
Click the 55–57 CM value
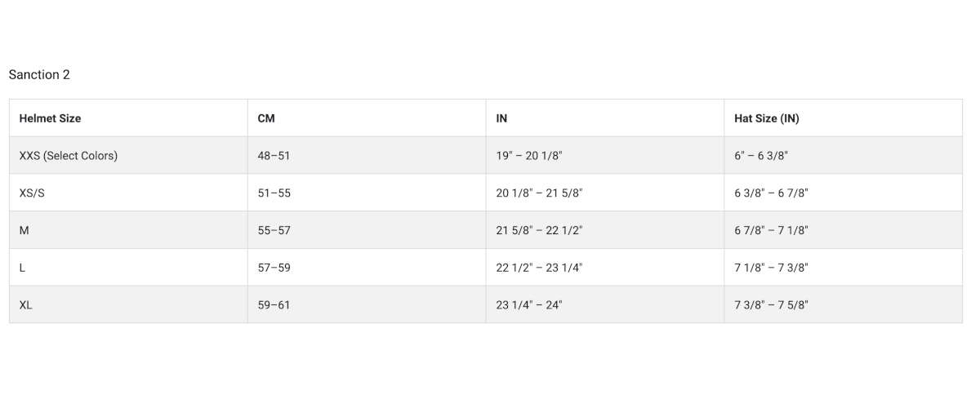(274, 231)
